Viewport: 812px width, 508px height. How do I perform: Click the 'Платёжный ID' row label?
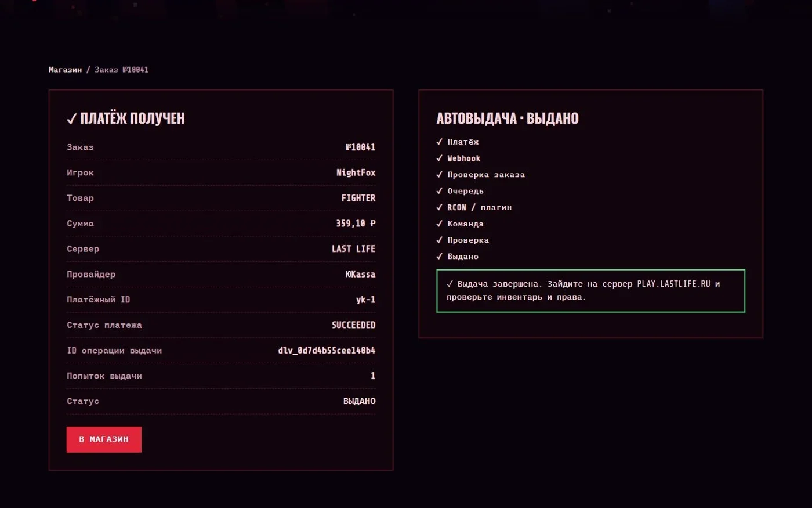[98, 300]
